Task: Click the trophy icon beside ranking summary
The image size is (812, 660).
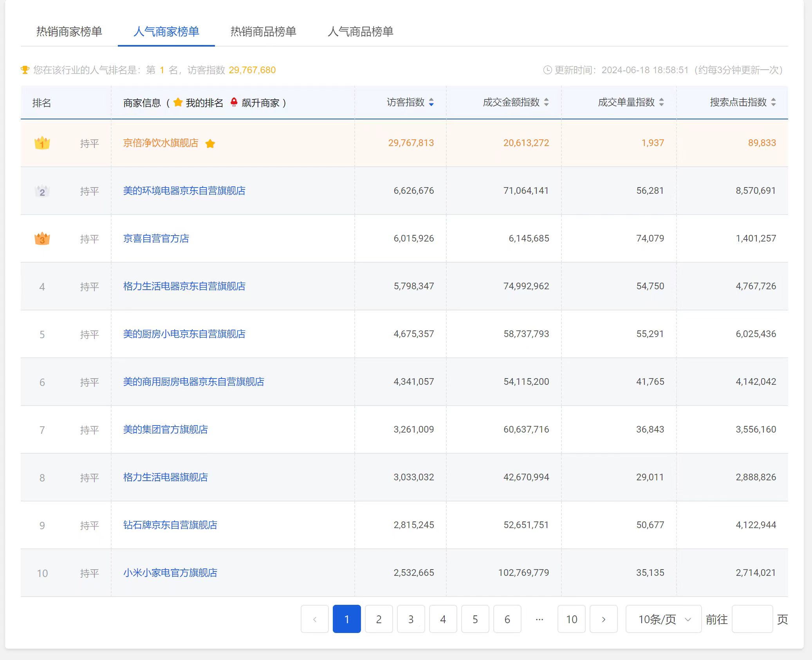Action: pos(25,70)
